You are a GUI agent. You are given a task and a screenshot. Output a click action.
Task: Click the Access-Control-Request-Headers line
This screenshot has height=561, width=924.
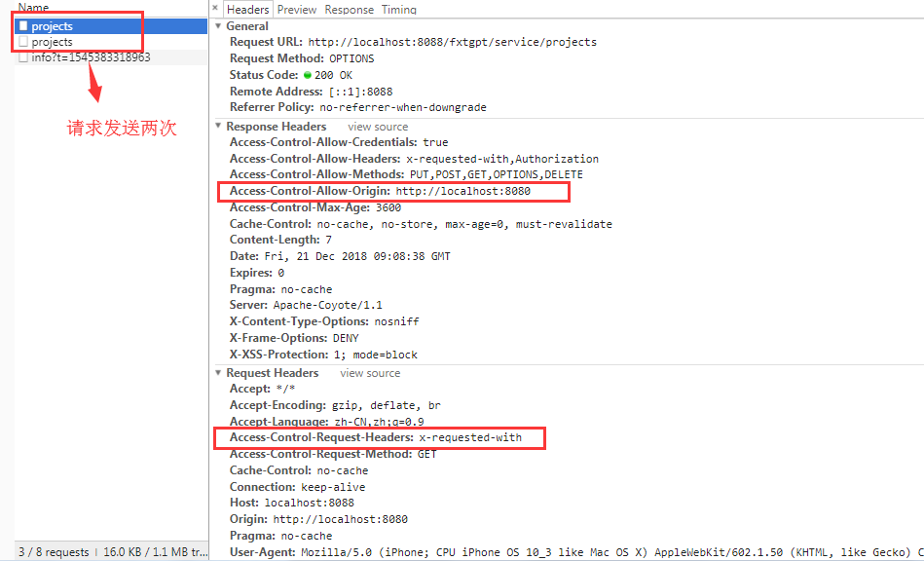pos(376,437)
